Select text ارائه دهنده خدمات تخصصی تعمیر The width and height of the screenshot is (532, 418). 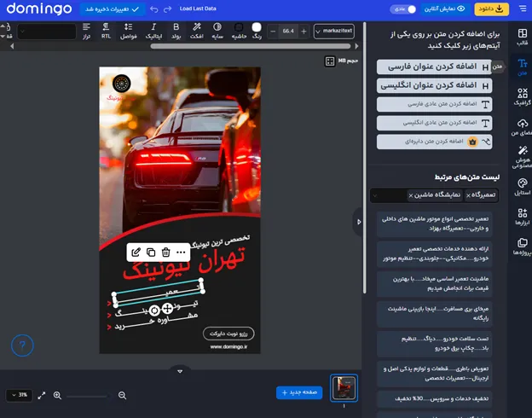click(x=434, y=253)
